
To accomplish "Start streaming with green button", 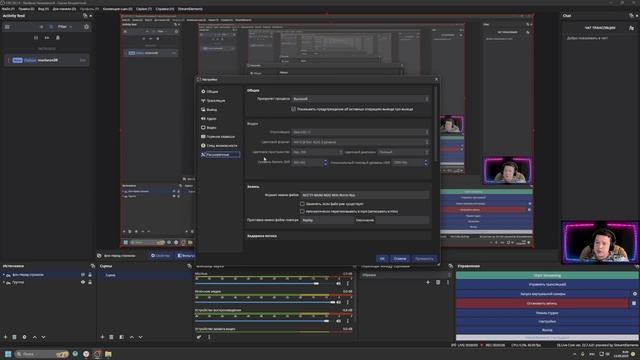I will 547,276.
